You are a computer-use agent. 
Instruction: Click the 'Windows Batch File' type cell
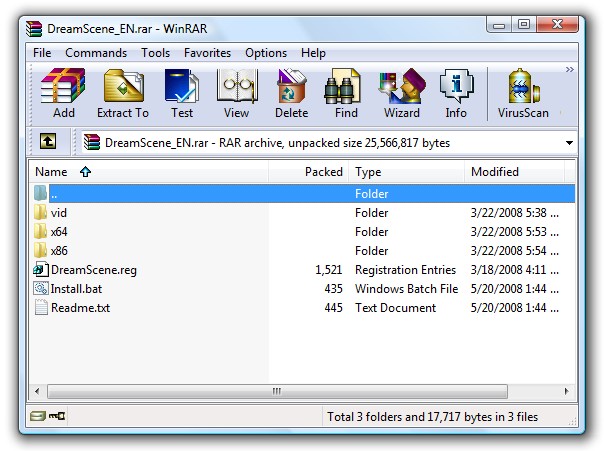[406, 289]
